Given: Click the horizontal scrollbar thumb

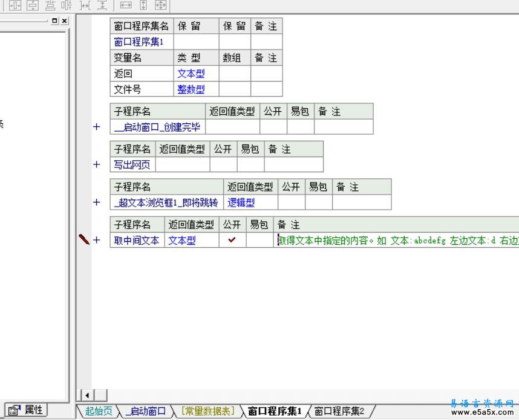Looking at the screenshot, I should pyautogui.click(x=101, y=395).
